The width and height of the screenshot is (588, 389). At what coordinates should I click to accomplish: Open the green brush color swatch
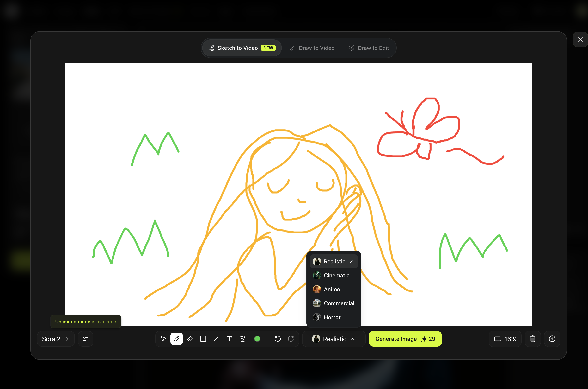click(x=257, y=339)
